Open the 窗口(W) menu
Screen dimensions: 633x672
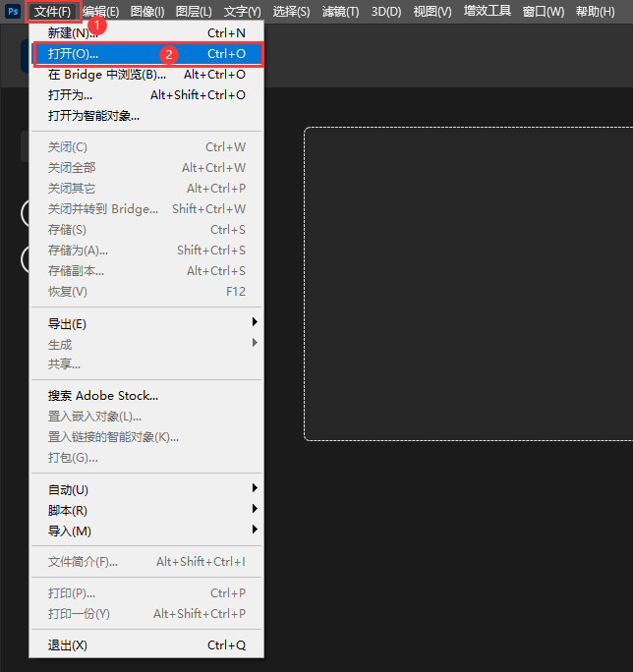tap(543, 12)
